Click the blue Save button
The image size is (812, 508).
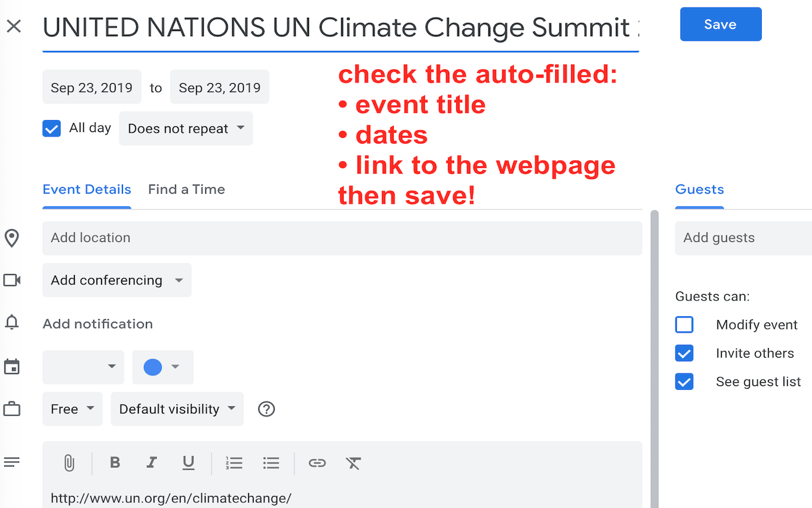pos(721,24)
